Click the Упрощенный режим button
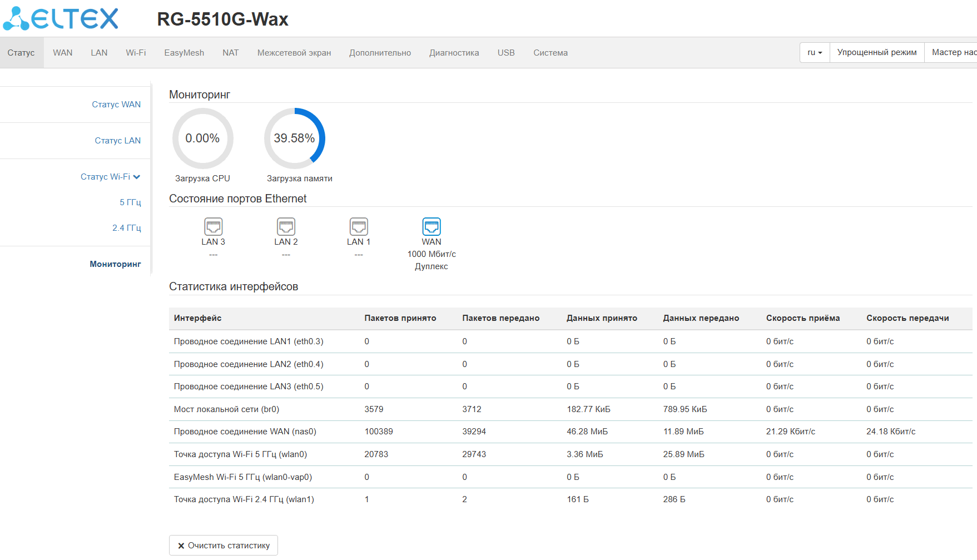The height and width of the screenshot is (560, 977). (877, 52)
